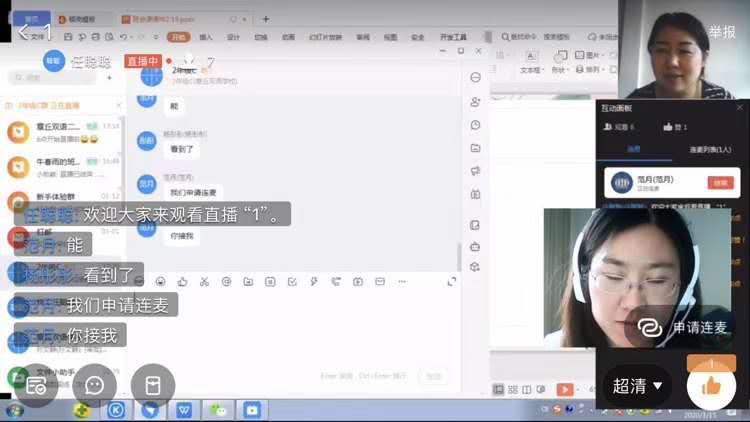Switch to the 连麦列表(1人) tab

[710, 150]
